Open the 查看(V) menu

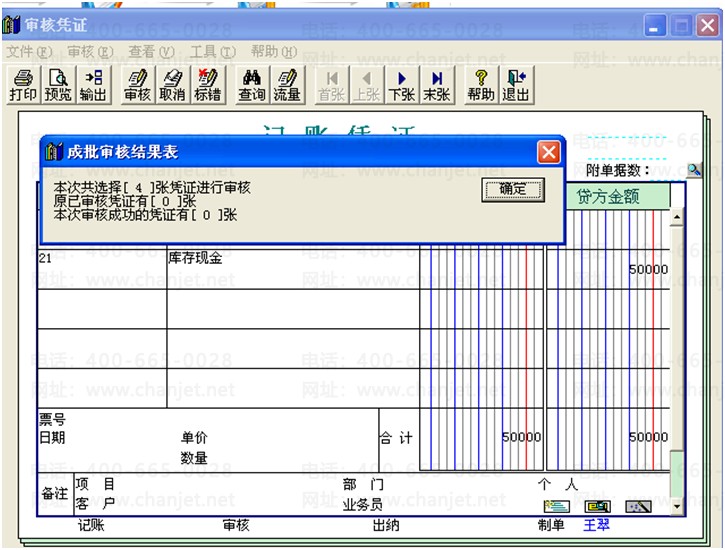coord(151,52)
